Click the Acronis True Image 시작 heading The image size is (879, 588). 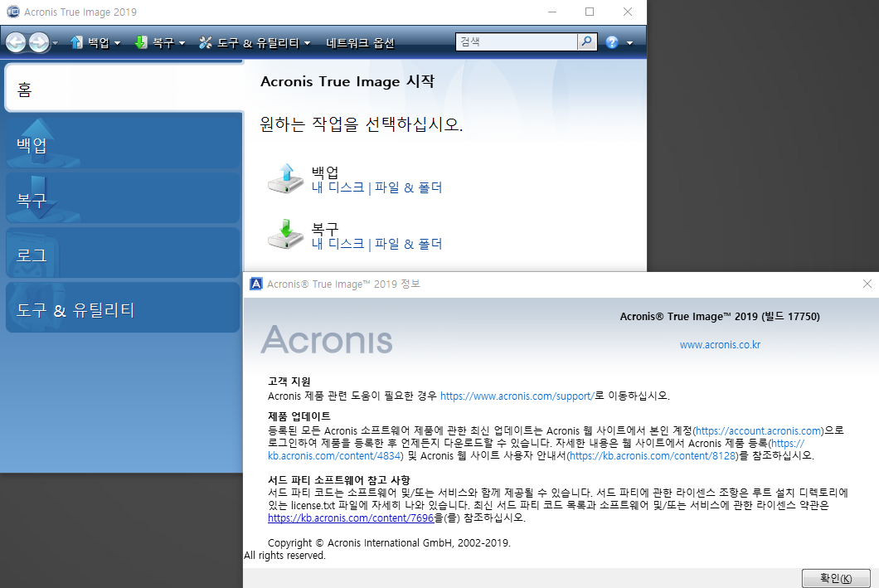[x=347, y=81]
